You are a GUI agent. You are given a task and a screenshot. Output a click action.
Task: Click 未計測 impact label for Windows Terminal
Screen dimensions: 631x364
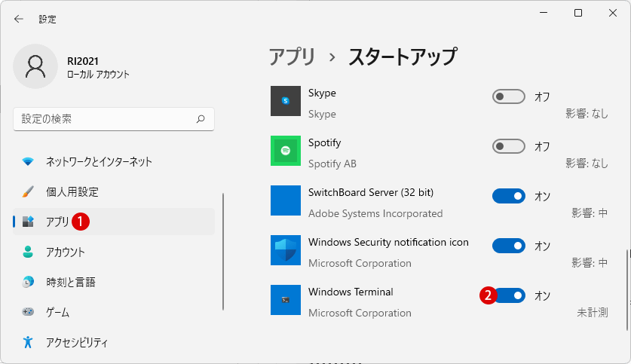coord(593,313)
